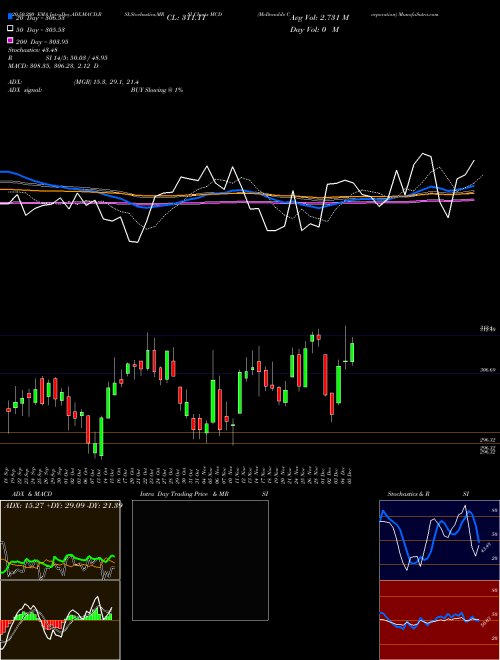The image size is (500, 660).
Task: Click the white 50 Day legend swatch
Action: (x=10, y=29)
